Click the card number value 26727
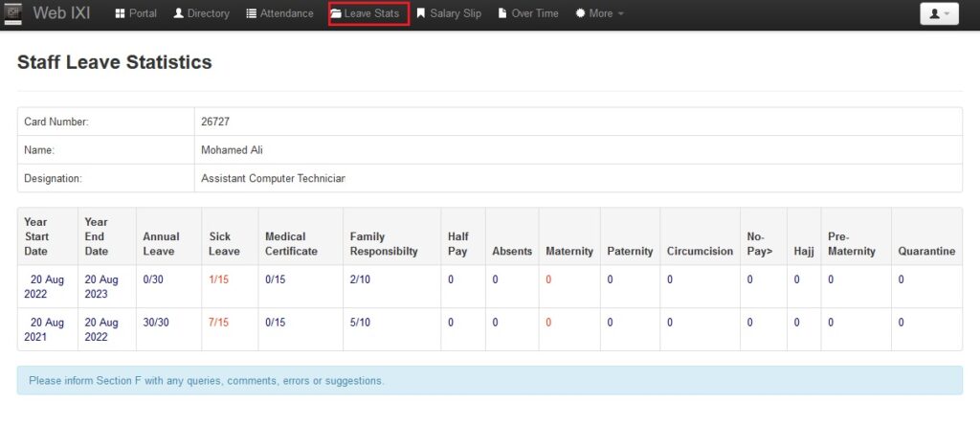The width and height of the screenshot is (980, 424). pos(215,122)
